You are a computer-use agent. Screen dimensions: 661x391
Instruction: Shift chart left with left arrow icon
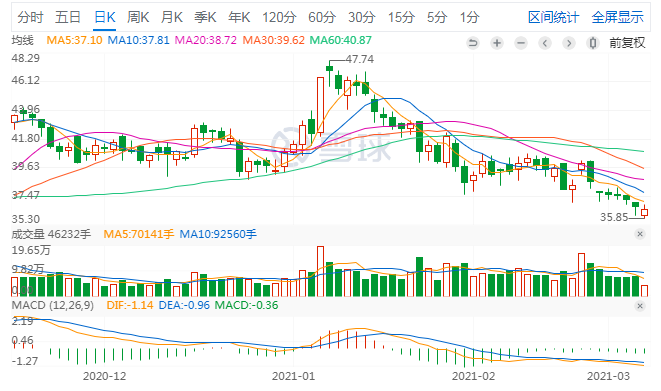(x=545, y=43)
